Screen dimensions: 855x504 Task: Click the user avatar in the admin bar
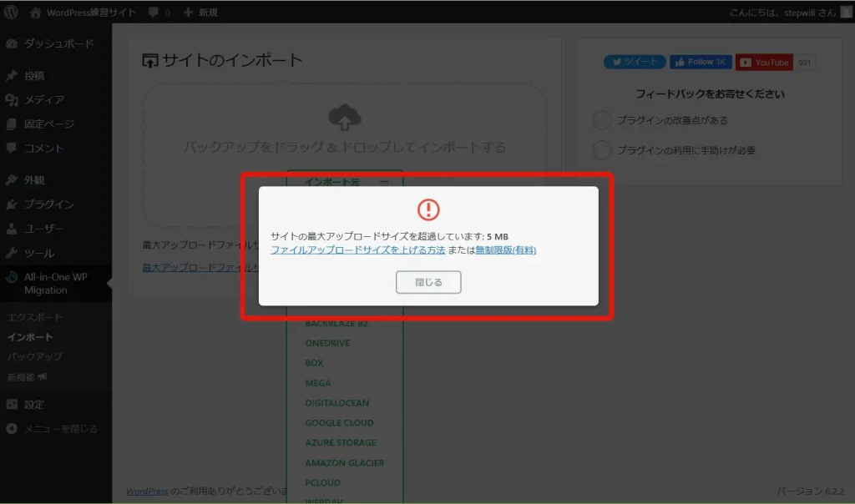tap(847, 12)
